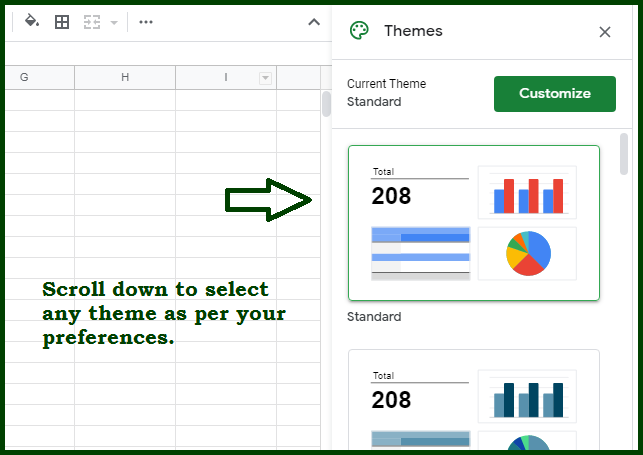Click the blue table preview in Standard theme
The width and height of the screenshot is (643, 455).
point(420,253)
